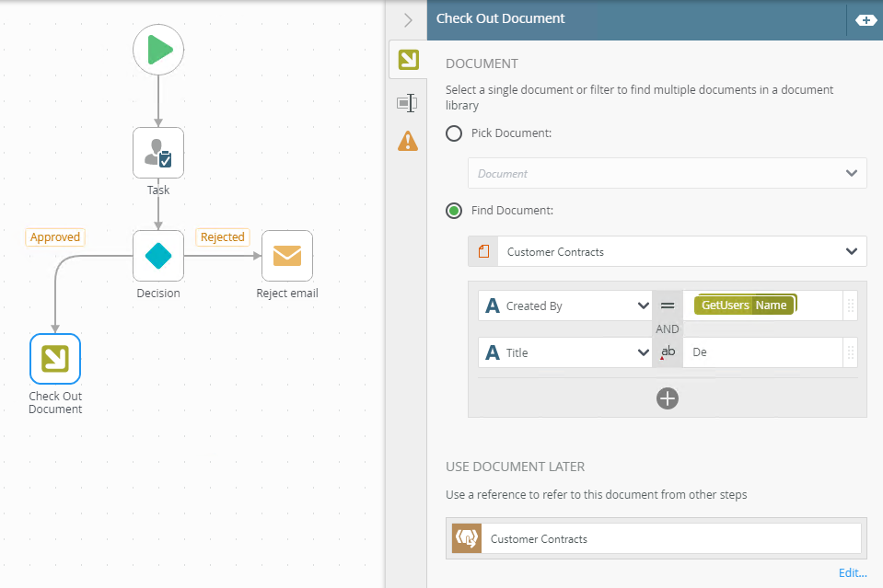This screenshot has height=588, width=883.
Task: Click the Approved outcome label
Action: [55, 237]
